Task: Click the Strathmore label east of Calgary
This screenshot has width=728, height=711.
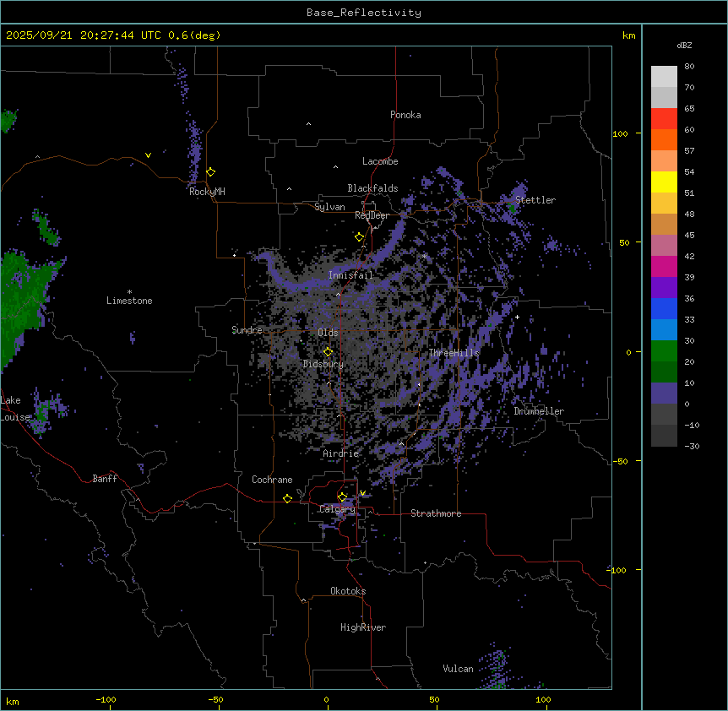Action: (x=436, y=513)
